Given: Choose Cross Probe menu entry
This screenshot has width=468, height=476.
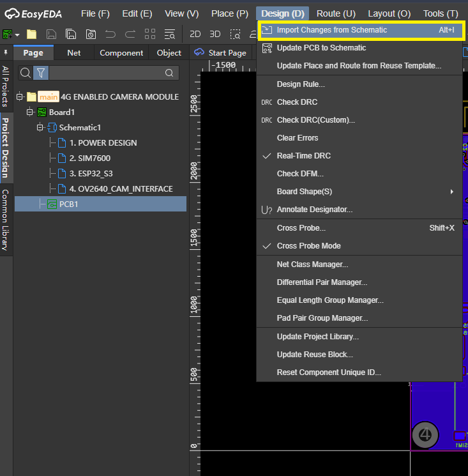Looking at the screenshot, I should point(359,228).
